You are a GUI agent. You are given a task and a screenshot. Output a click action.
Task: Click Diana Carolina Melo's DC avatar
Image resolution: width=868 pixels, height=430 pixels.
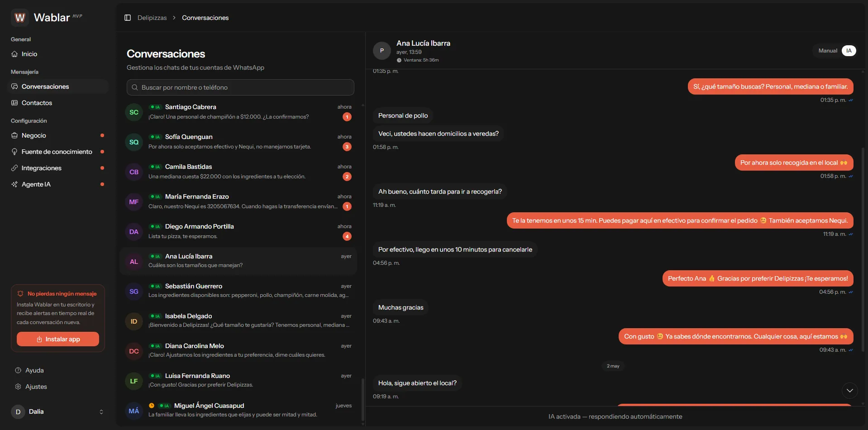(134, 351)
